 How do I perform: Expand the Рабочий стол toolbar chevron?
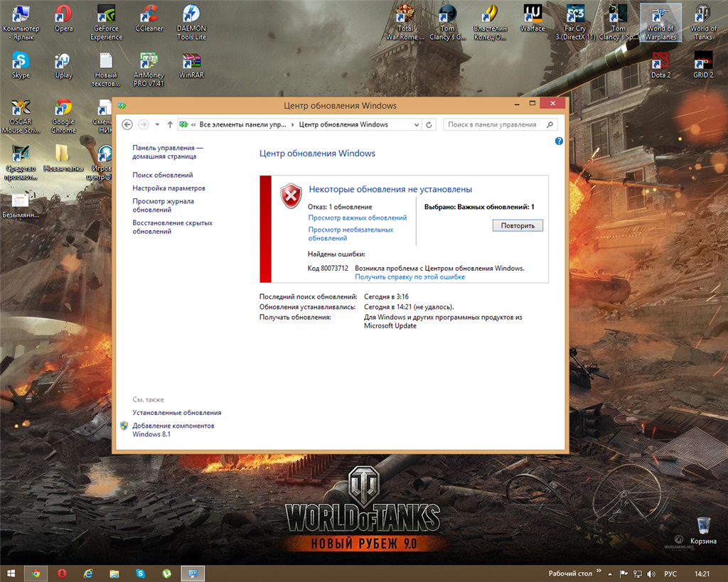point(599,571)
